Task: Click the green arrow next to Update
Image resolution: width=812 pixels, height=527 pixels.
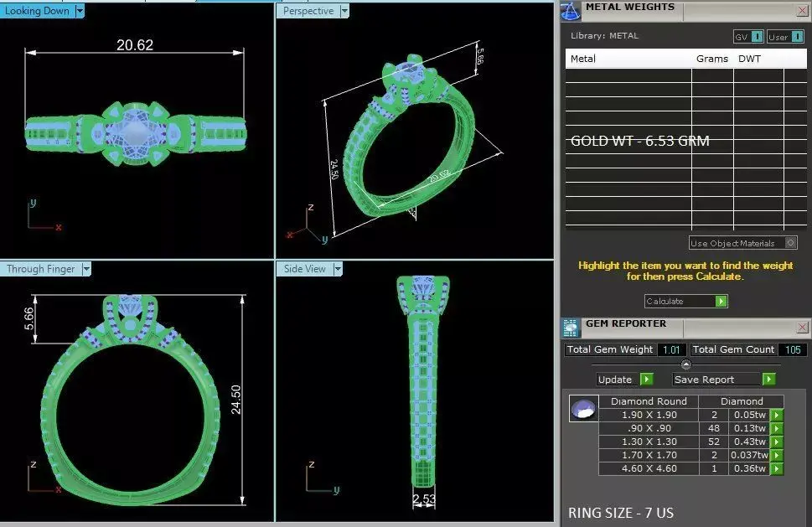Action: [x=646, y=380]
